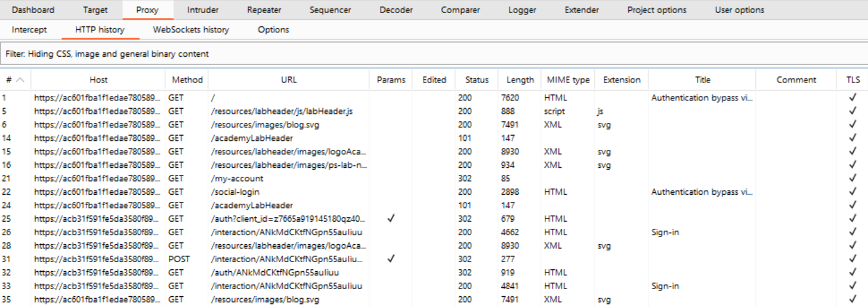Click TLS checkmark for request 21
The height and width of the screenshot is (307, 868).
pyautogui.click(x=853, y=179)
